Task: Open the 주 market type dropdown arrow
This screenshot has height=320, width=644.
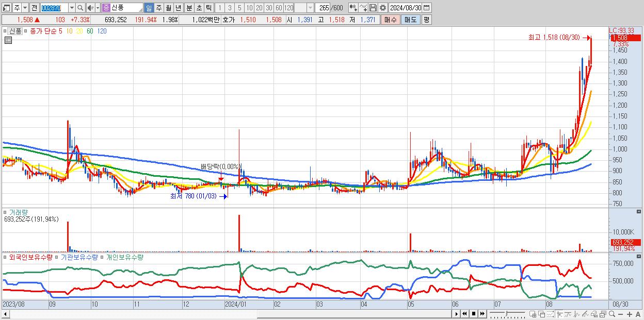Action: (25, 8)
